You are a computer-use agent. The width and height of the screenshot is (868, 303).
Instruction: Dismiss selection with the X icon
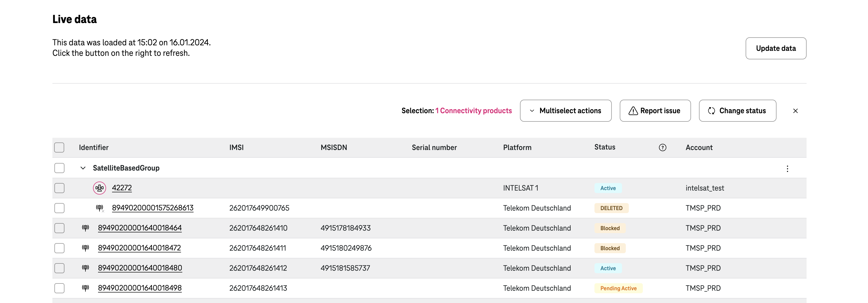795,111
